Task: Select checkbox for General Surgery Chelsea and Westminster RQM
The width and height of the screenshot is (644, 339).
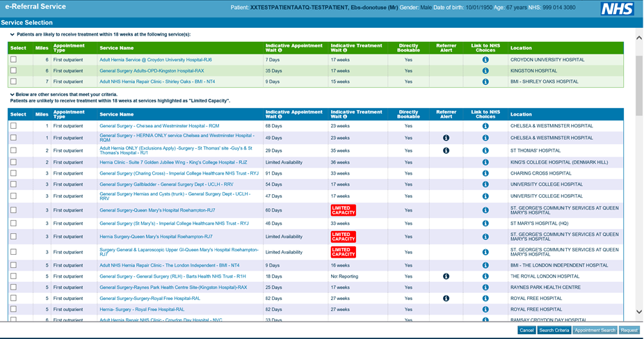Action: [13, 126]
